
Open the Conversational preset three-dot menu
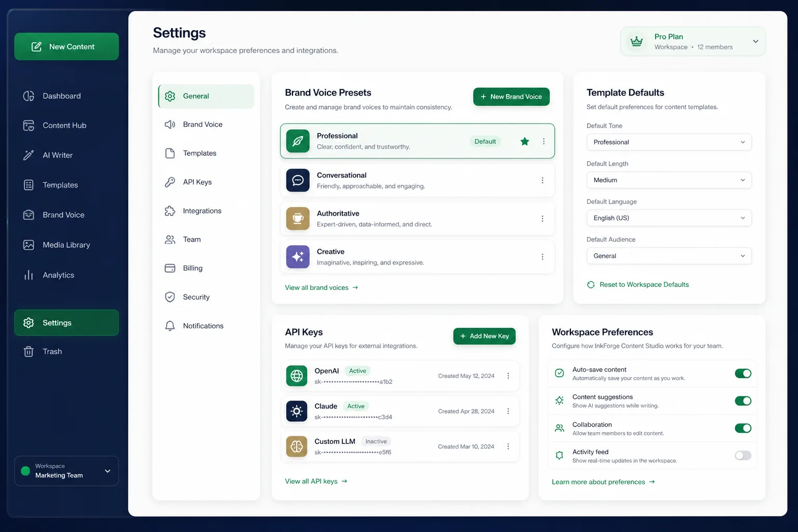tap(542, 180)
